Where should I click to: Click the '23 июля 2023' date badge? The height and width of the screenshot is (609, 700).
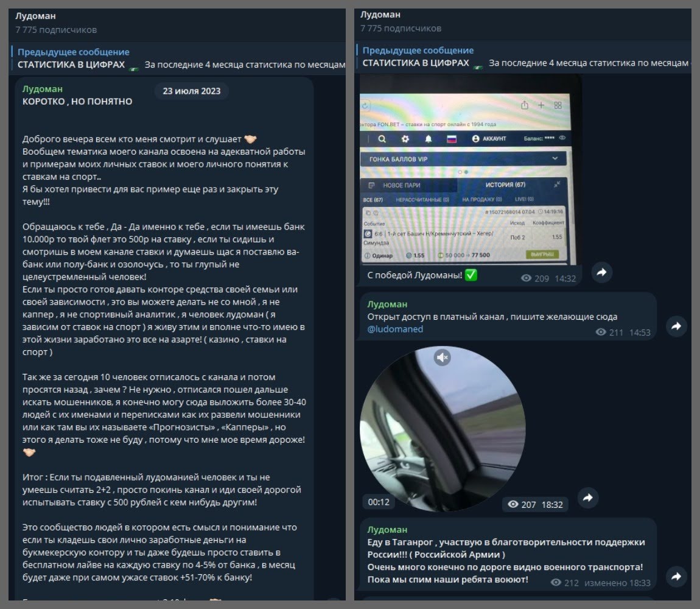pos(191,91)
